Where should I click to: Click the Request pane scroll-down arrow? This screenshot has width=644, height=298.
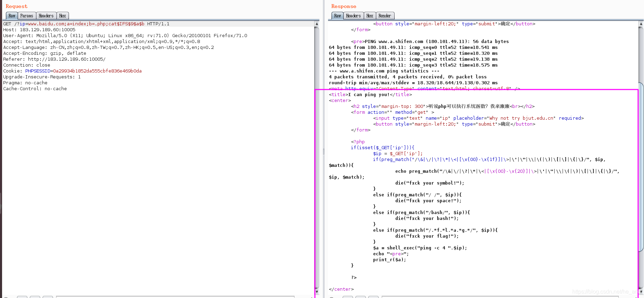pyautogui.click(x=317, y=292)
